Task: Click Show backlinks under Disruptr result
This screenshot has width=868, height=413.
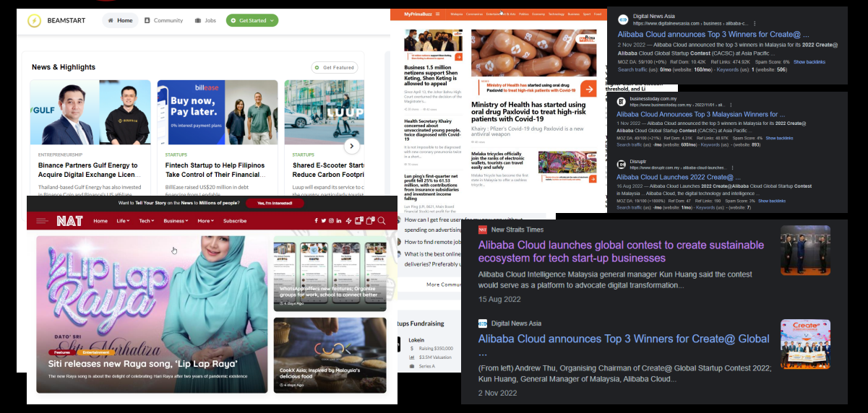Action: 771,201
